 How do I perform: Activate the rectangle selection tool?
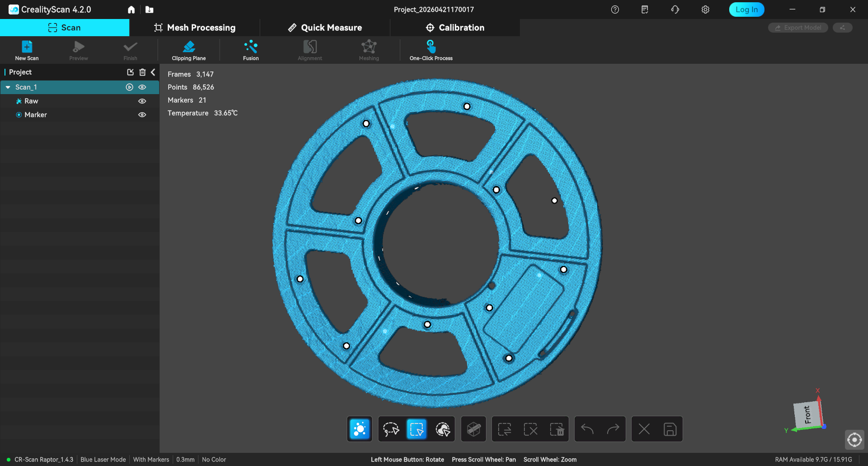(x=416, y=429)
